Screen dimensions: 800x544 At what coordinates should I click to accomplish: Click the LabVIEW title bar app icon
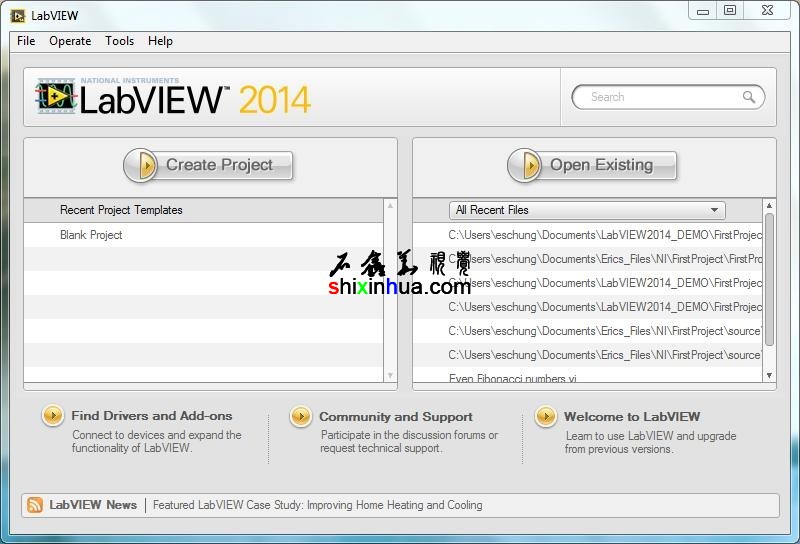(x=18, y=16)
